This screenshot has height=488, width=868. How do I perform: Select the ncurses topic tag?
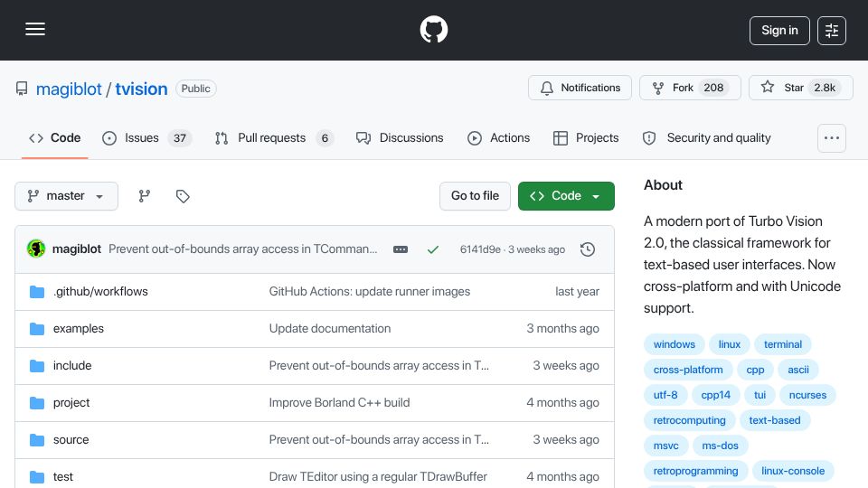pyautogui.click(x=807, y=395)
